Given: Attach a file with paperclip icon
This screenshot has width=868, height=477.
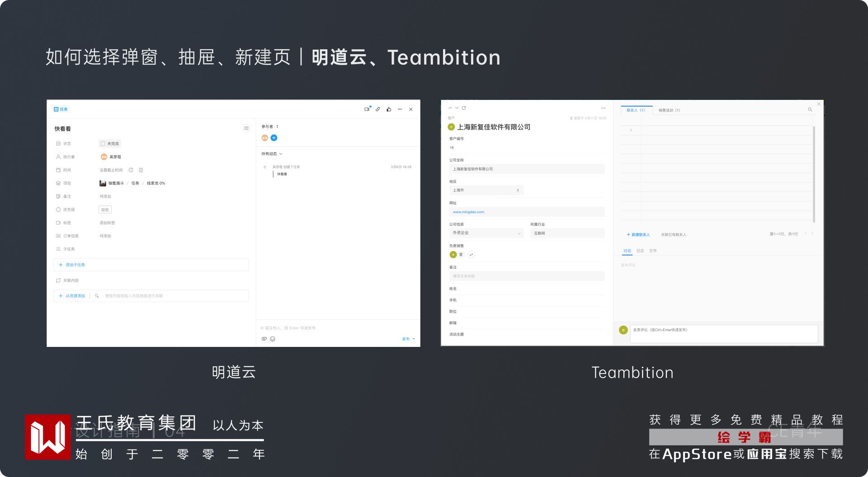Looking at the screenshot, I should point(264,339).
